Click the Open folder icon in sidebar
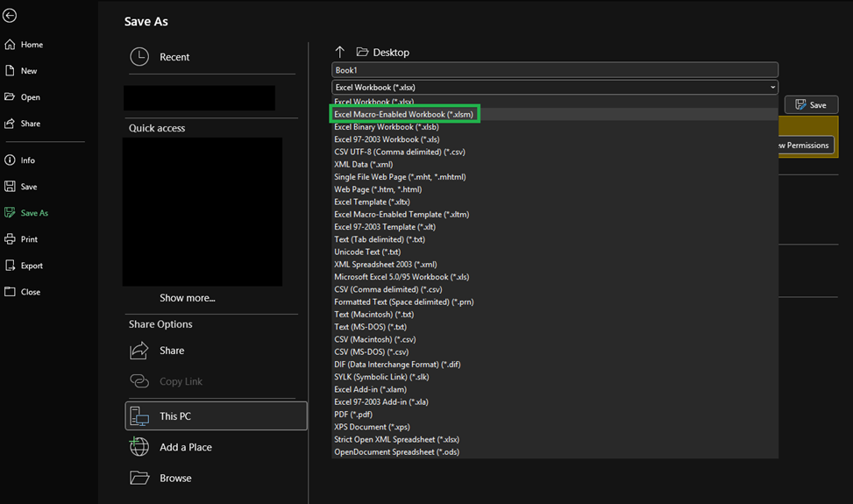This screenshot has height=504, width=853. (10, 96)
